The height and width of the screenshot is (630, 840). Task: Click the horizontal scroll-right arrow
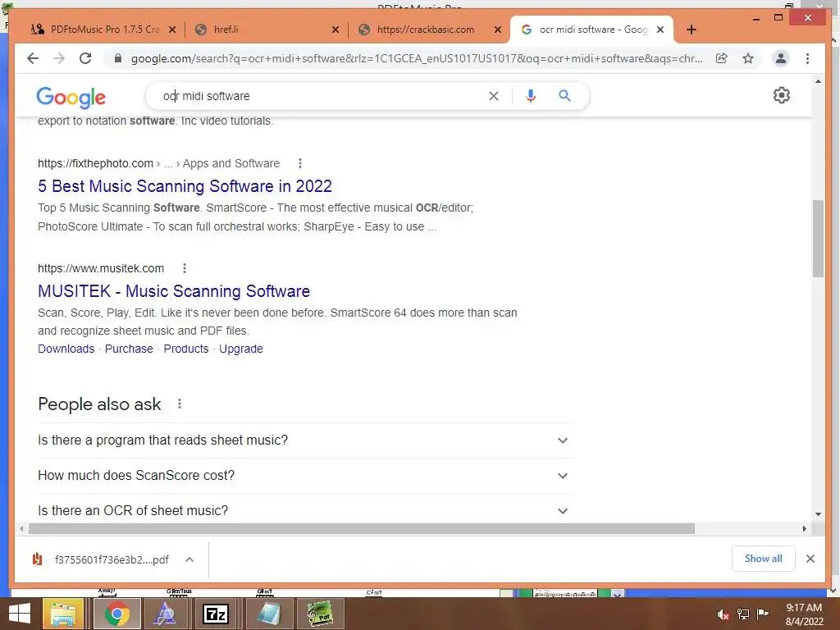click(x=804, y=529)
